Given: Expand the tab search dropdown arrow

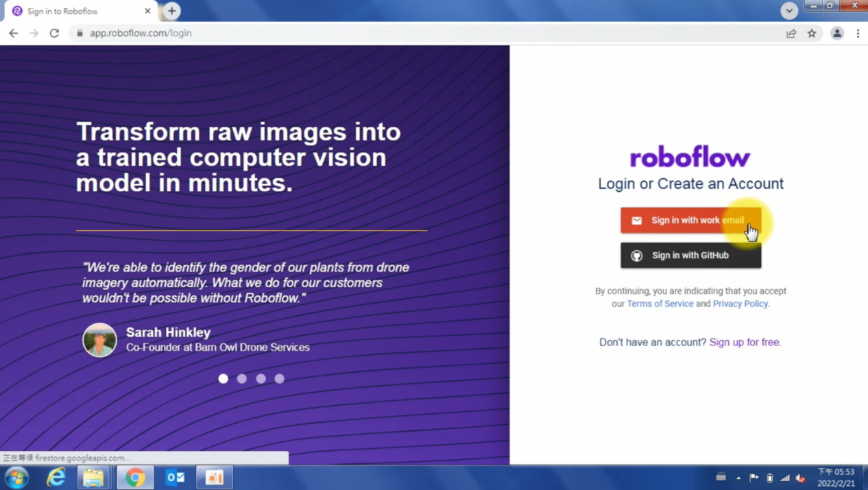Looking at the screenshot, I should (789, 11).
